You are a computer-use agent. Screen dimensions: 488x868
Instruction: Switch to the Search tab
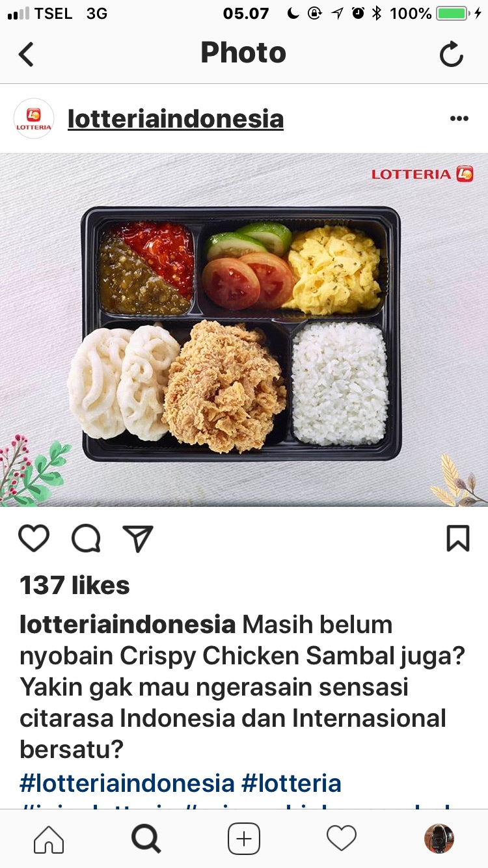pyautogui.click(x=146, y=839)
